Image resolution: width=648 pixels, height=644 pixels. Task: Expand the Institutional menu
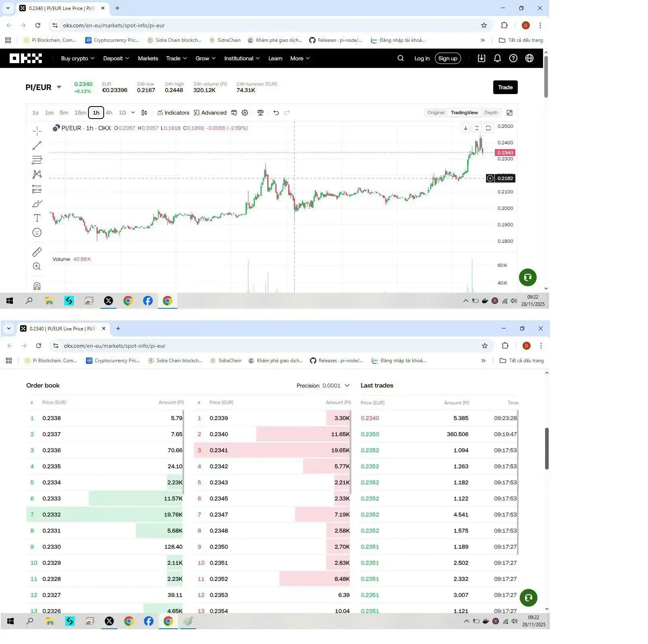(x=242, y=59)
